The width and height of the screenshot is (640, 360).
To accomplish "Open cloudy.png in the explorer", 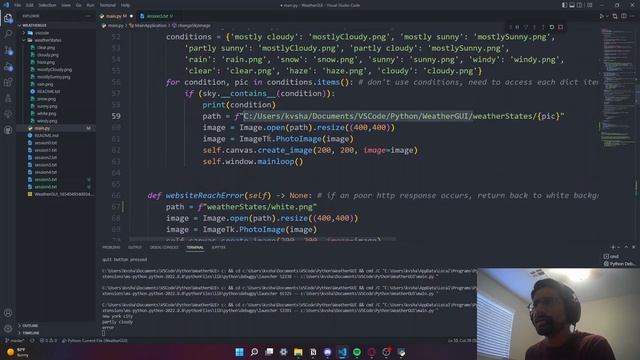I will 47,55.
